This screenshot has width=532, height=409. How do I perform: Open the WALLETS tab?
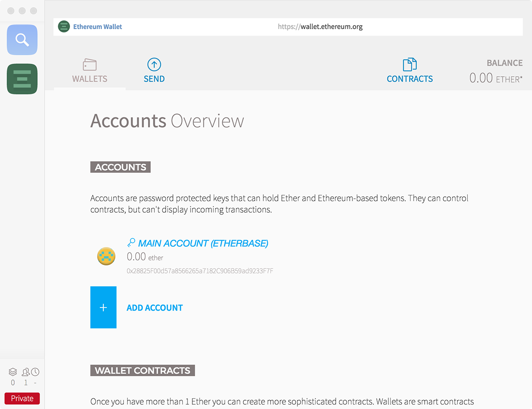(90, 71)
